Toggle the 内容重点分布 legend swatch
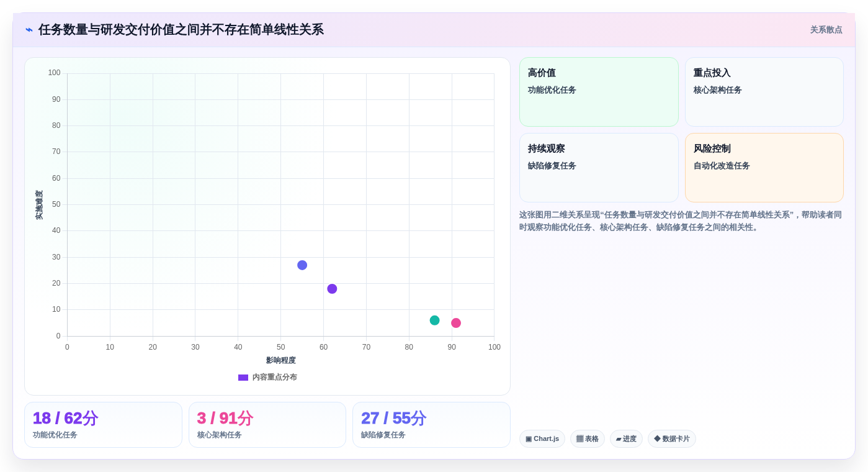 tap(243, 378)
